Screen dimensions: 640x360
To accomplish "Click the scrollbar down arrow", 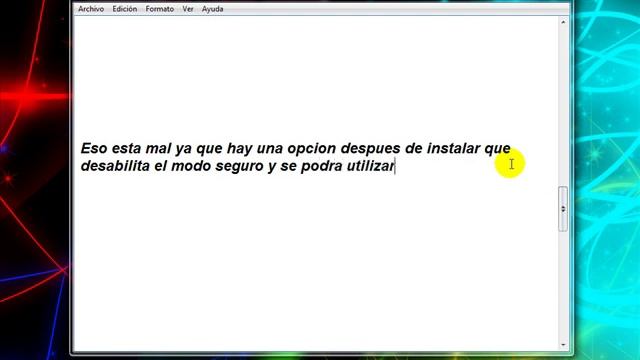I will (563, 345).
